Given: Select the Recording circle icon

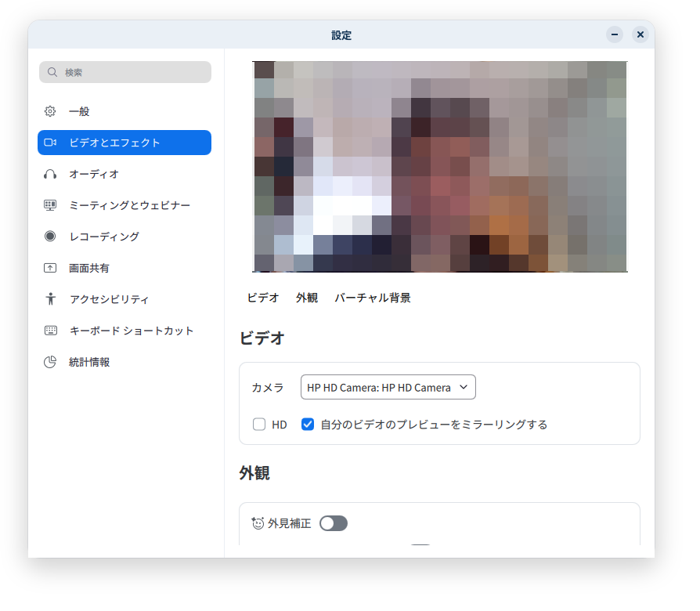Looking at the screenshot, I should coord(50,237).
